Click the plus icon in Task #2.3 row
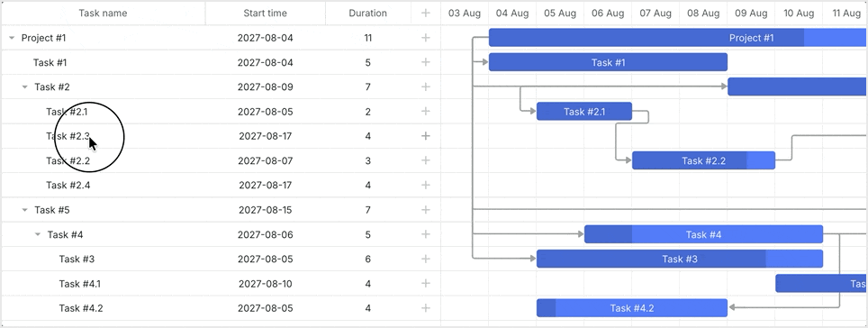The height and width of the screenshot is (328, 868). 426,136
